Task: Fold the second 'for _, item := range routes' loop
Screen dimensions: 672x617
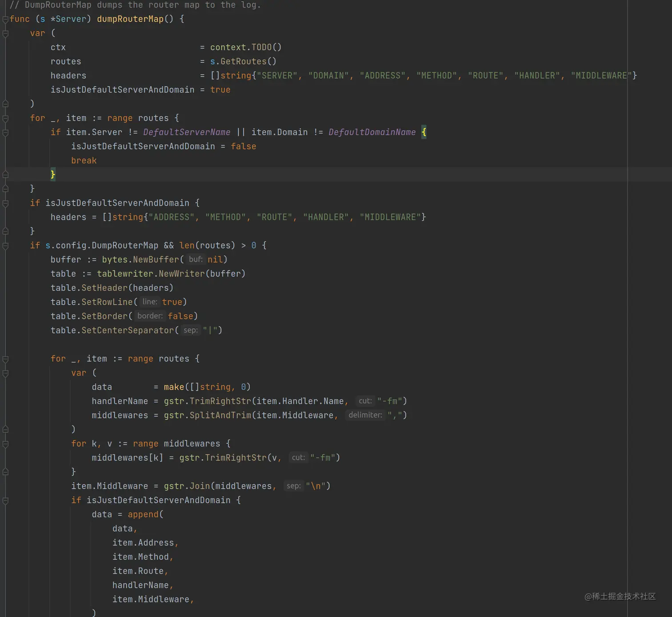Action: 5,359
